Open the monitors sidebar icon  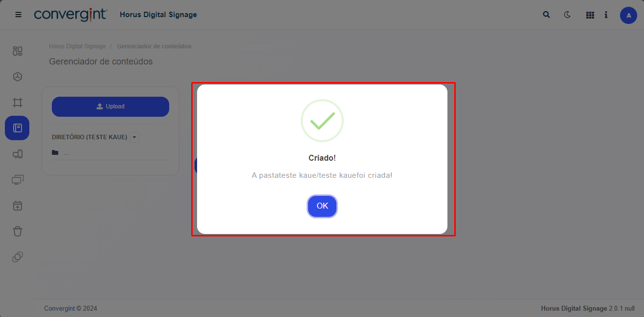coord(18,180)
